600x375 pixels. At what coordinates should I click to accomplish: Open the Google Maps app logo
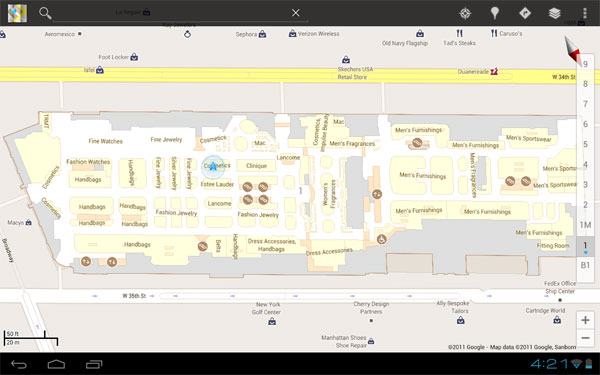17,13
